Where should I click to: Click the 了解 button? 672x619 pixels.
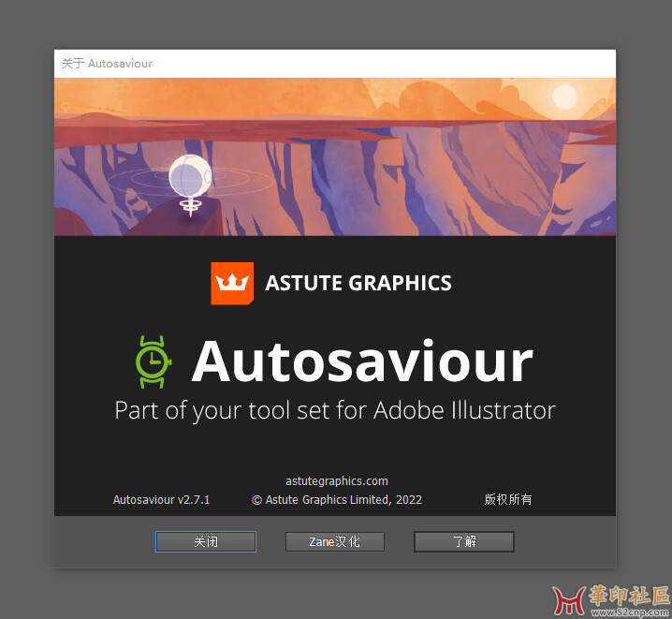[464, 541]
